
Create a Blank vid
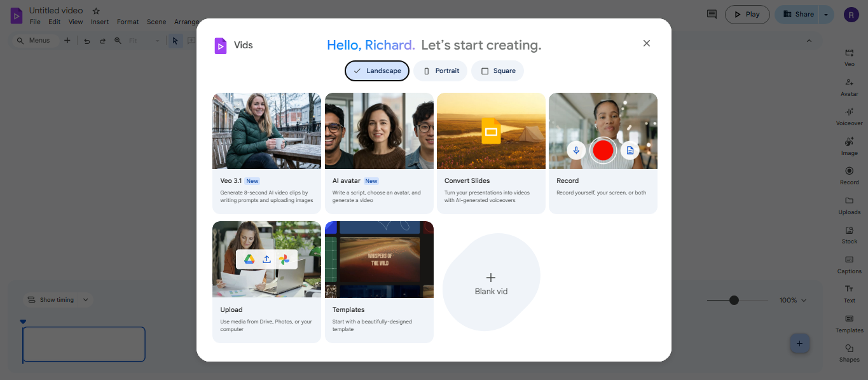coord(491,283)
